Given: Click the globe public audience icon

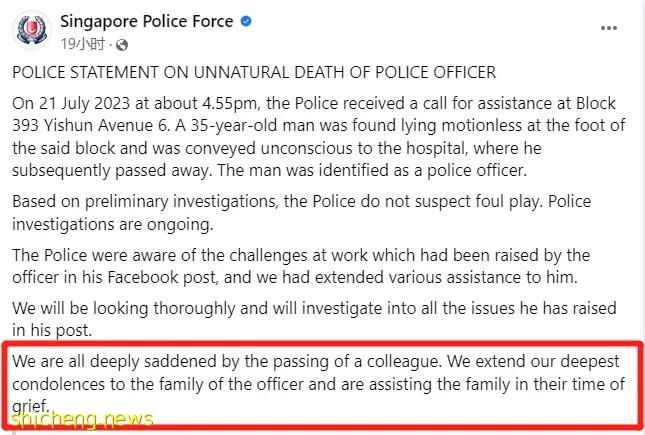Looking at the screenshot, I should (x=122, y=44).
